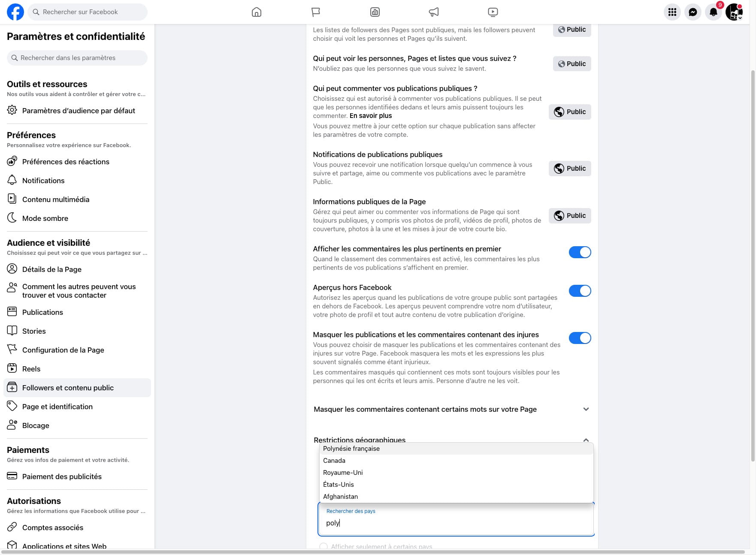Viewport: 756px width, 555px height.
Task: Go to Home via the house icon
Action: 257,12
